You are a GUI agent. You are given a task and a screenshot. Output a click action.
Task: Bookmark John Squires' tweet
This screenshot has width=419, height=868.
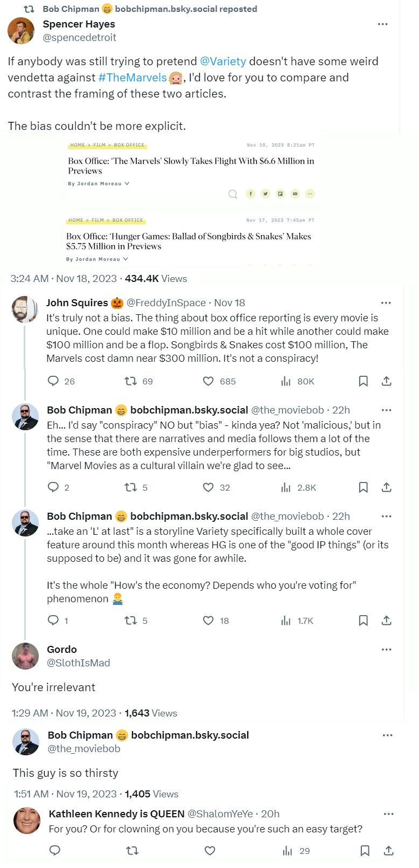(364, 381)
